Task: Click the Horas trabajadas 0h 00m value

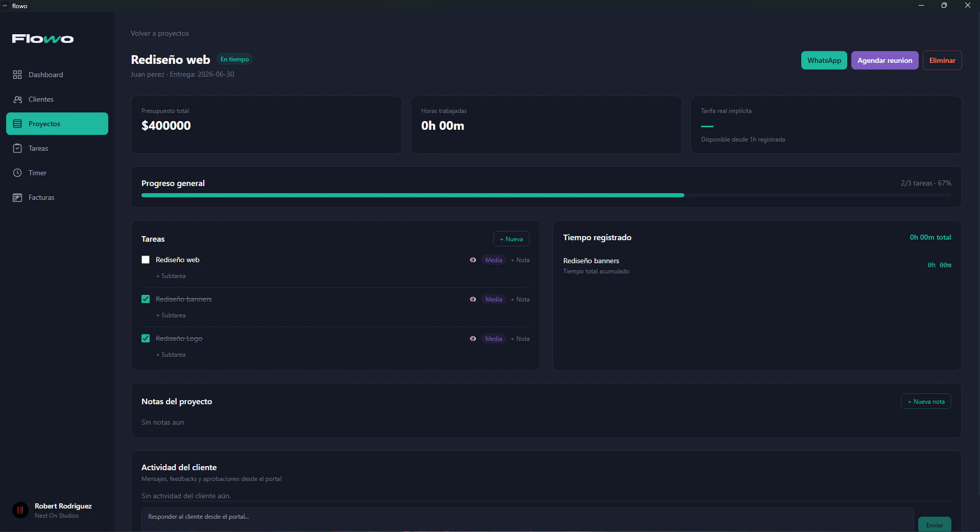Action: [x=442, y=126]
